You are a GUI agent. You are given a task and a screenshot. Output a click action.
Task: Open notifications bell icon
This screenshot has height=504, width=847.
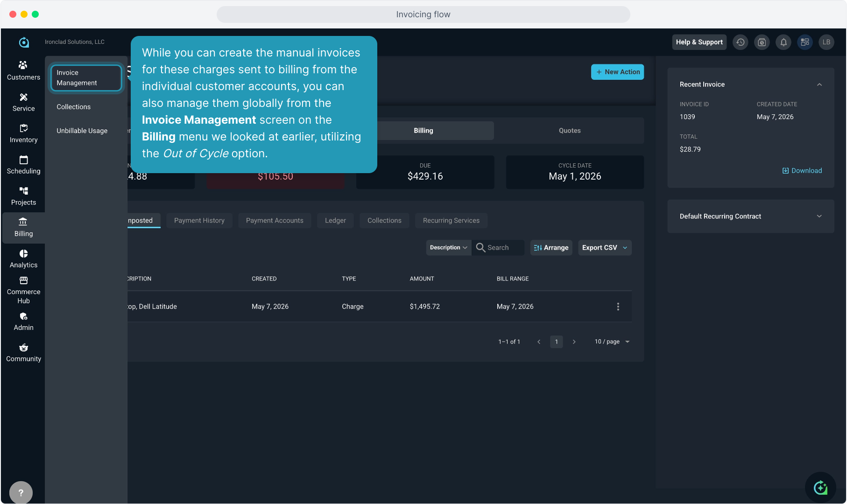pos(783,42)
